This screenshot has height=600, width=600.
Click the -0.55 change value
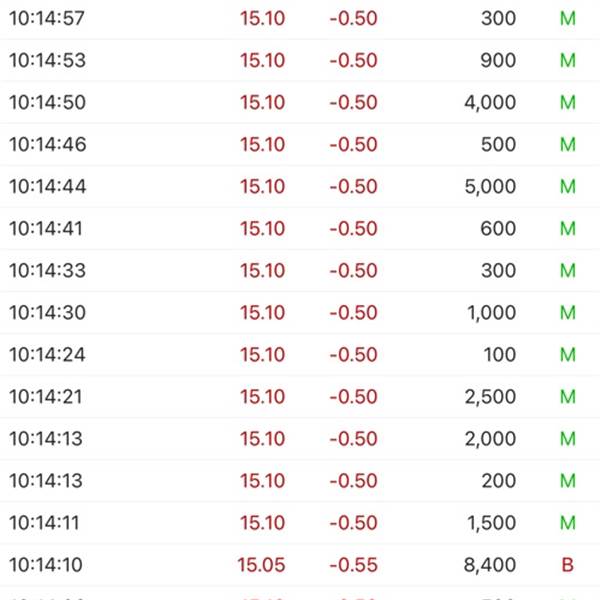(x=354, y=565)
